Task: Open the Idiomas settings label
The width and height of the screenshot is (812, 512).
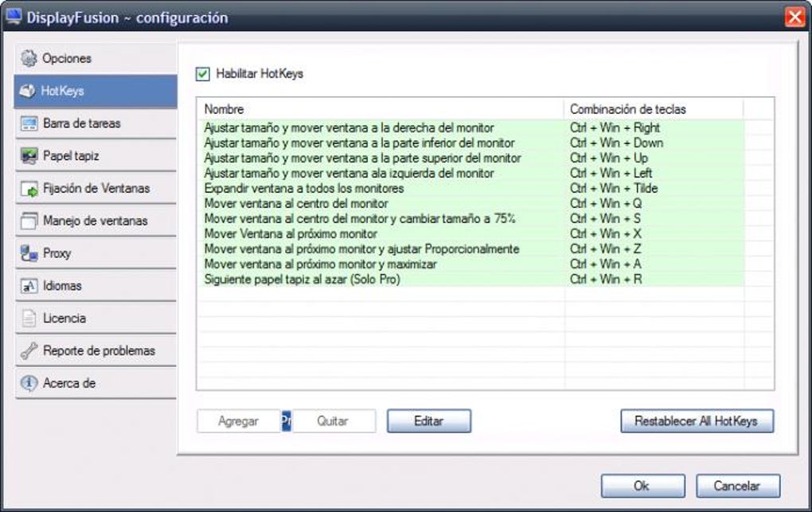Action: (62, 286)
